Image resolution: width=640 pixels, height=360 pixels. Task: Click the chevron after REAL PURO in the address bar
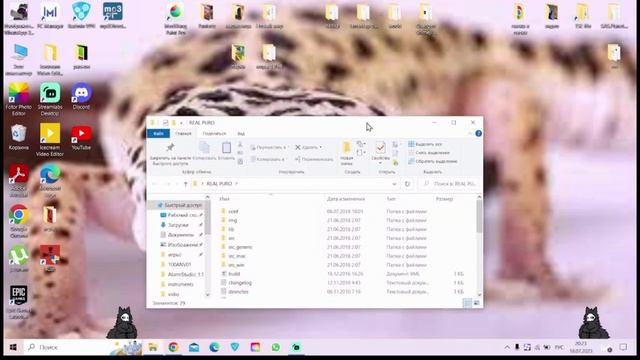pyautogui.click(x=236, y=184)
